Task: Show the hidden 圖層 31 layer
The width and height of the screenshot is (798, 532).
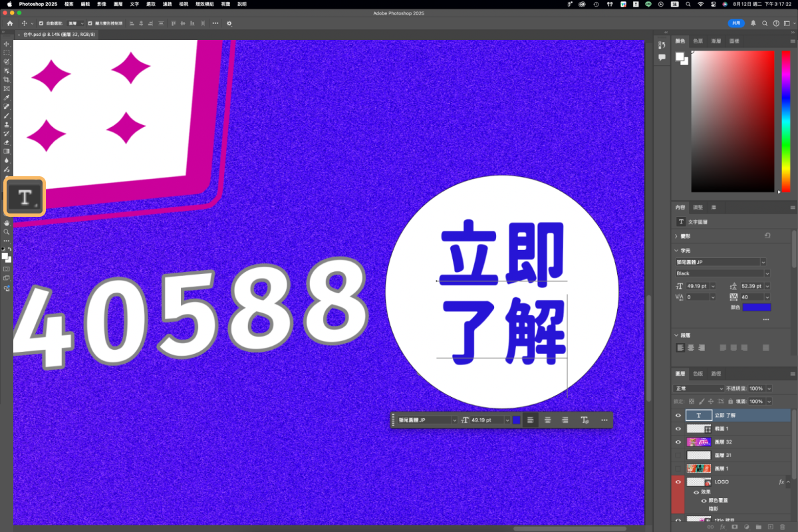Action: click(678, 455)
